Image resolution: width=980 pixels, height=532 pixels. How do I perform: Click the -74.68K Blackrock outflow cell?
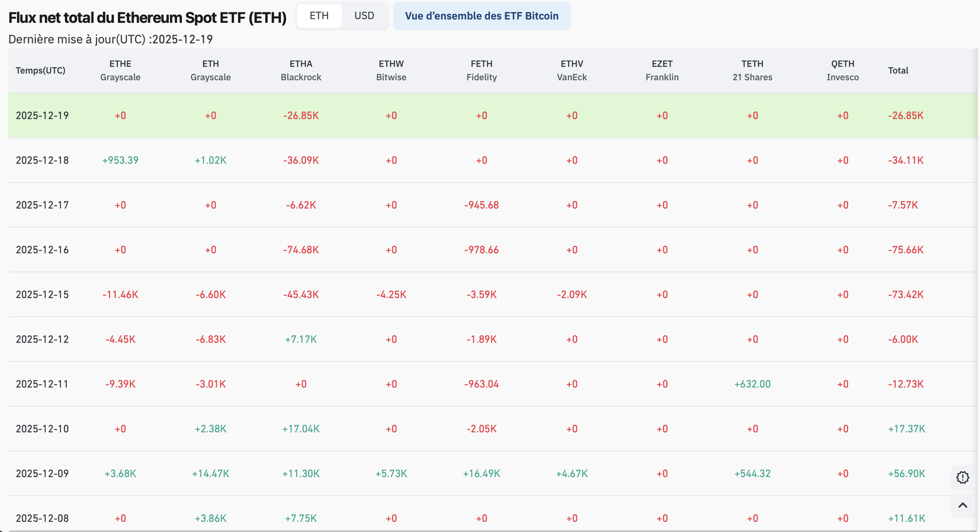(x=301, y=250)
